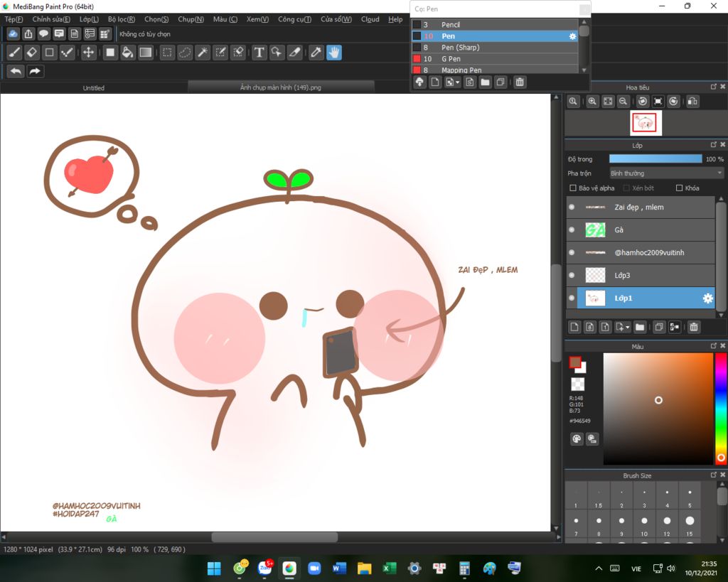Open Excel from the taskbar
This screenshot has height=582, width=728.
(389, 568)
